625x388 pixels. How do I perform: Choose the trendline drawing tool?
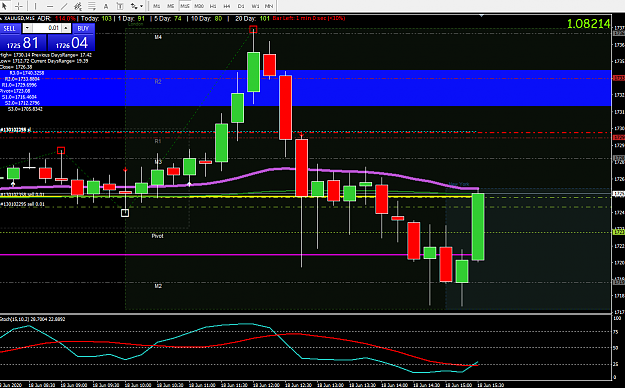(64, 6)
